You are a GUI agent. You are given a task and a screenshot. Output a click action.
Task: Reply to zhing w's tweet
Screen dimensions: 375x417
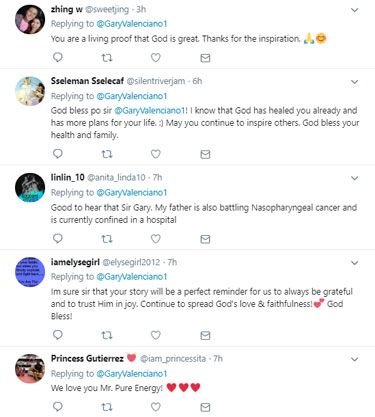[58, 57]
